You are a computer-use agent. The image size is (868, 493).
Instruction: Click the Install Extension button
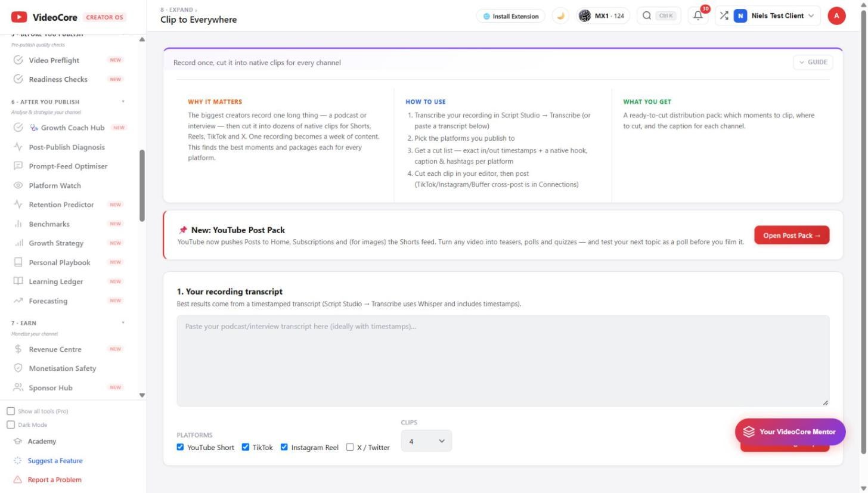(x=511, y=16)
